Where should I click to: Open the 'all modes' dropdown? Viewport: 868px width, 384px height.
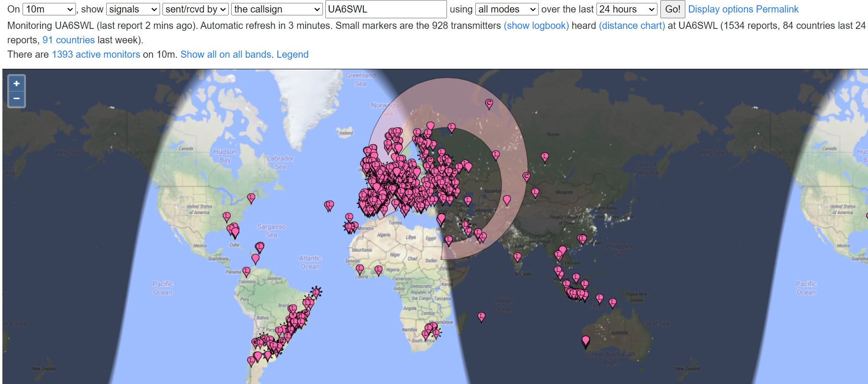tap(507, 9)
